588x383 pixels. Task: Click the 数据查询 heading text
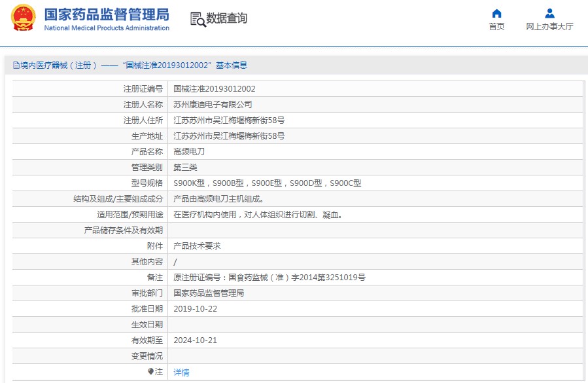pyautogui.click(x=227, y=19)
